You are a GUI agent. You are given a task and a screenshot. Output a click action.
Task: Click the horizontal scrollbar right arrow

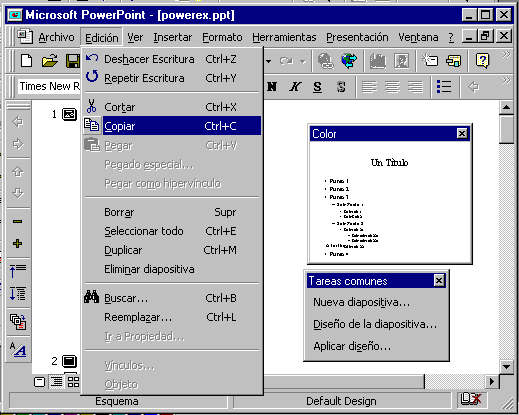(x=492, y=381)
